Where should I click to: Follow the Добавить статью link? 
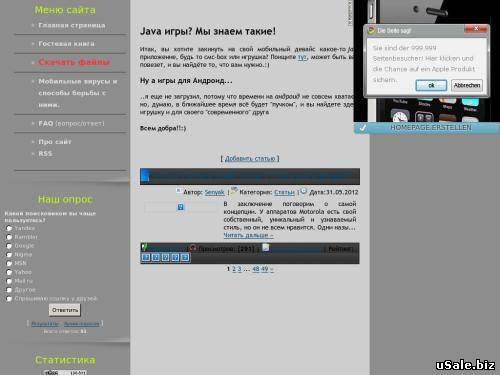coord(250,158)
